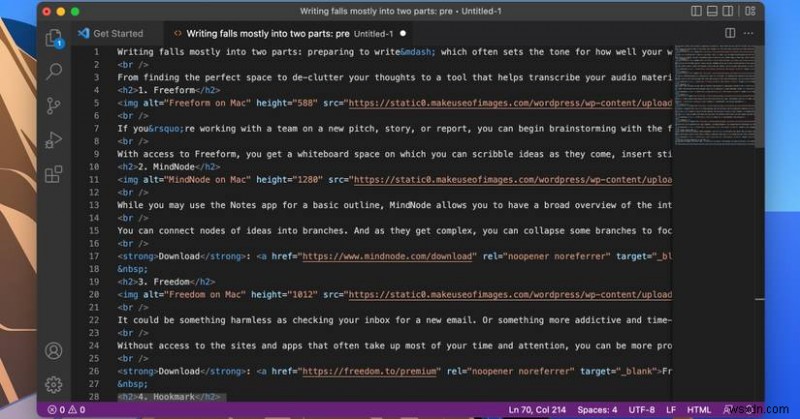This screenshot has height=419, width=800.
Task: Click 'Writing falls mostly into two parts' on line 1
Action: (x=210, y=52)
